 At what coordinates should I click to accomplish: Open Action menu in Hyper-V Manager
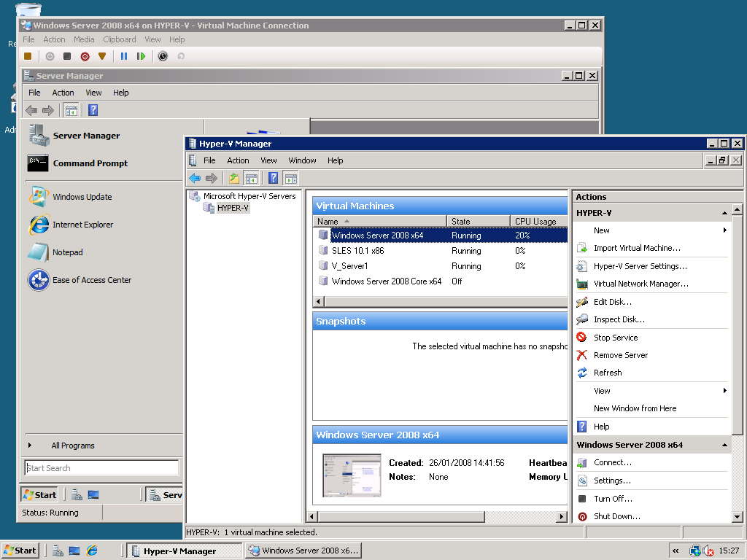pyautogui.click(x=238, y=160)
